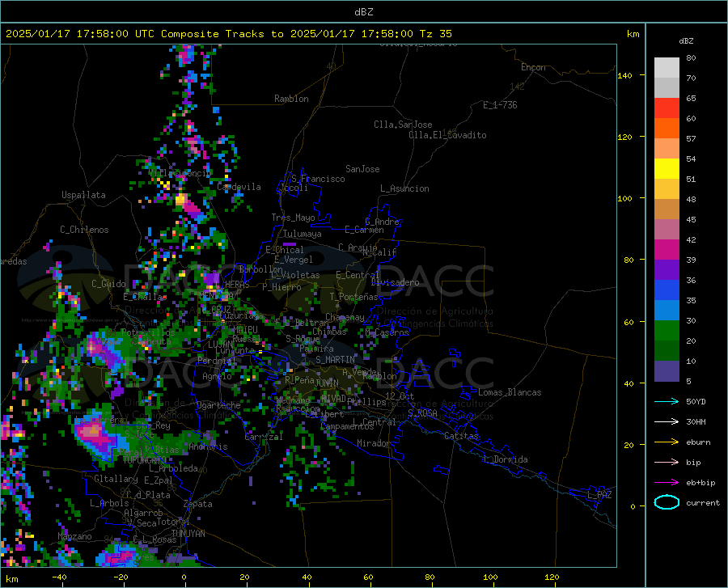Click the blue 36 dBZ legend swatch
This screenshot has height=588, width=728.
pyautogui.click(x=667, y=290)
